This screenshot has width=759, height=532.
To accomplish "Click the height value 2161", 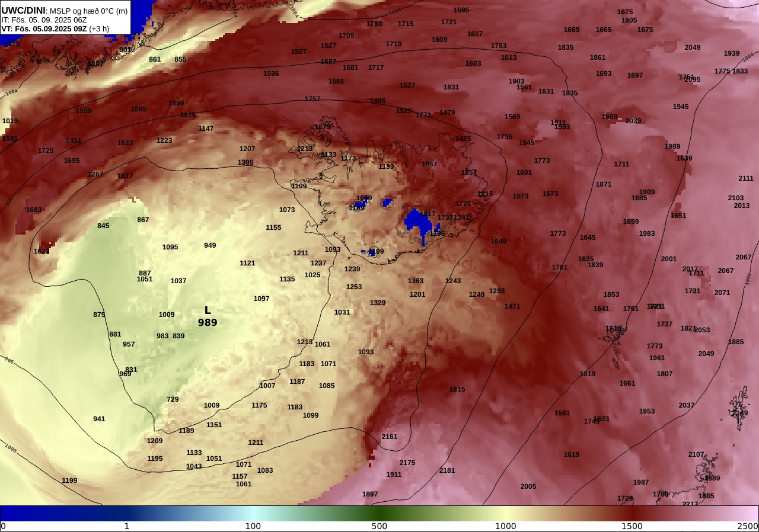I will pyautogui.click(x=390, y=437).
